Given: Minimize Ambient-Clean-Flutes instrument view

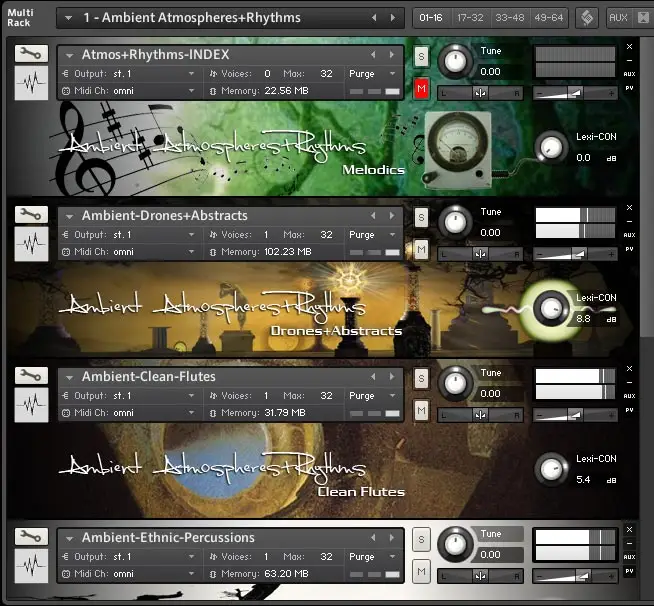Looking at the screenshot, I should coord(629,382).
